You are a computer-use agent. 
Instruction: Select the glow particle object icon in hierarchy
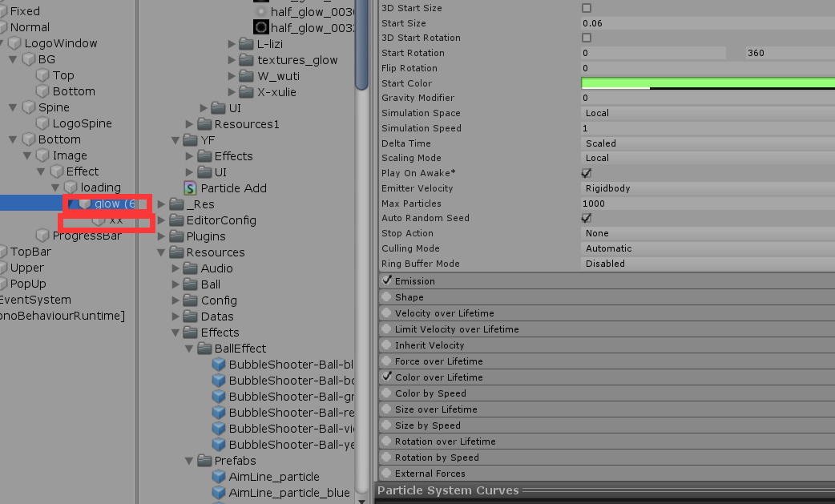tap(87, 204)
